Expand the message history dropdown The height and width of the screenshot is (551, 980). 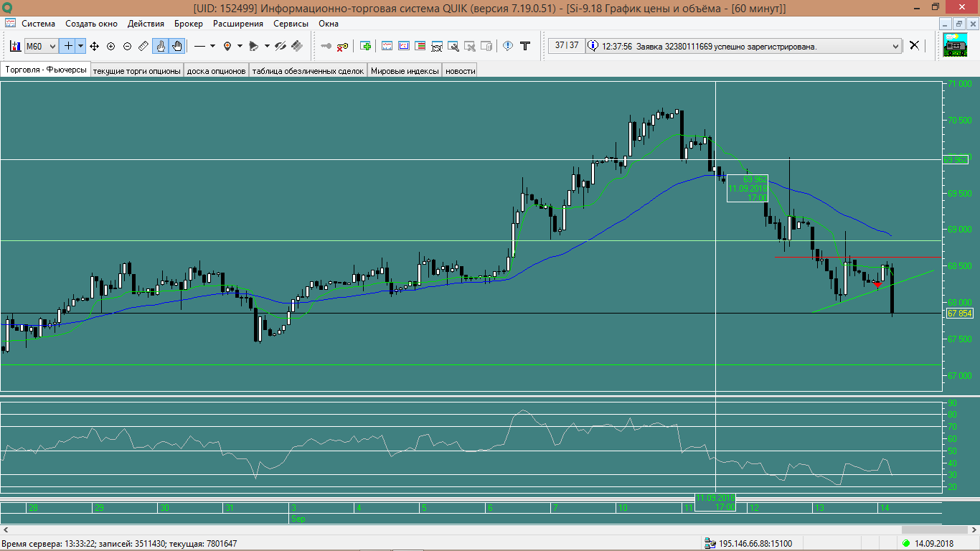coord(895,46)
